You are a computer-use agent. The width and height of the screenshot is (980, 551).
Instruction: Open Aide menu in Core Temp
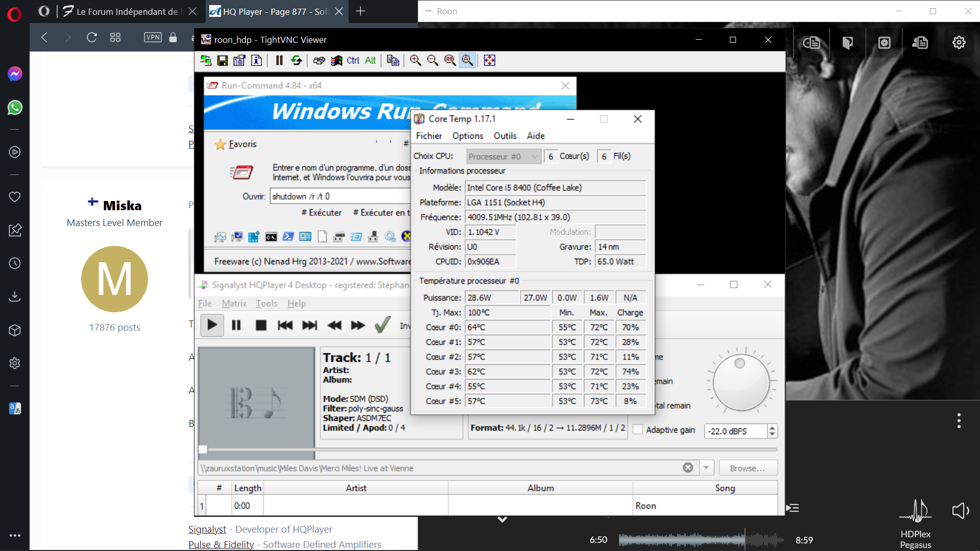tap(535, 136)
